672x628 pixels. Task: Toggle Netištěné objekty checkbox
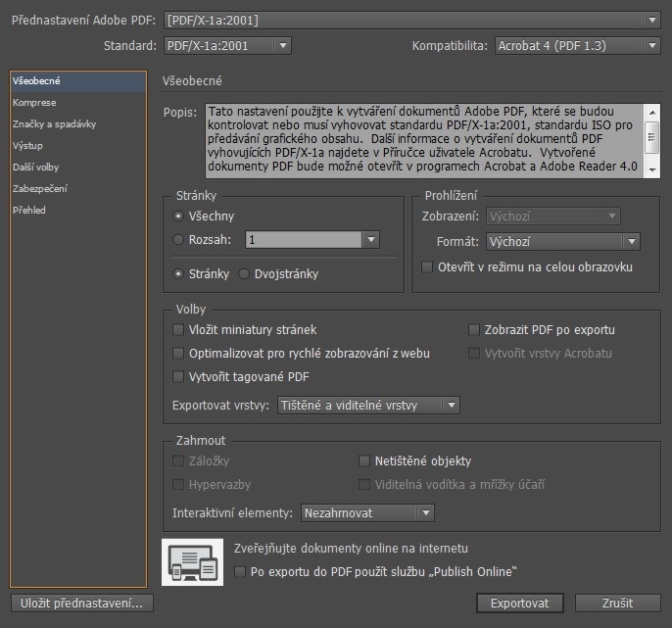coord(363,460)
